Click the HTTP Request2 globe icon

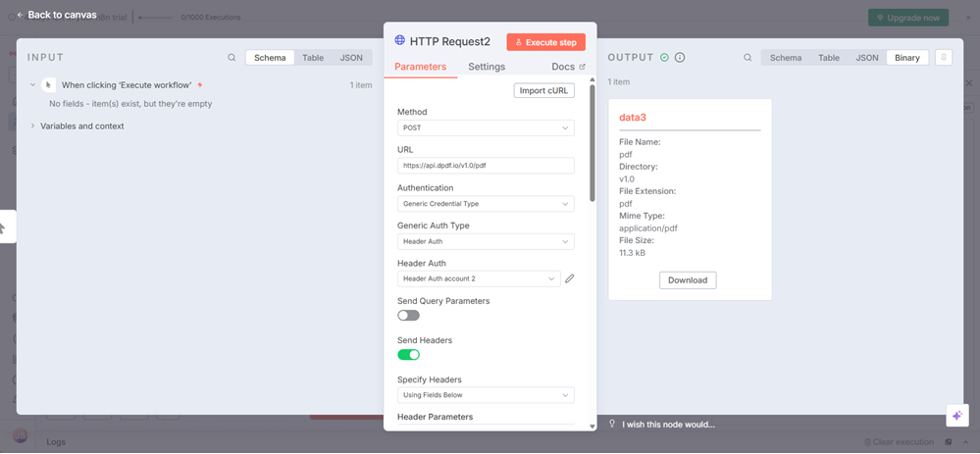point(399,41)
